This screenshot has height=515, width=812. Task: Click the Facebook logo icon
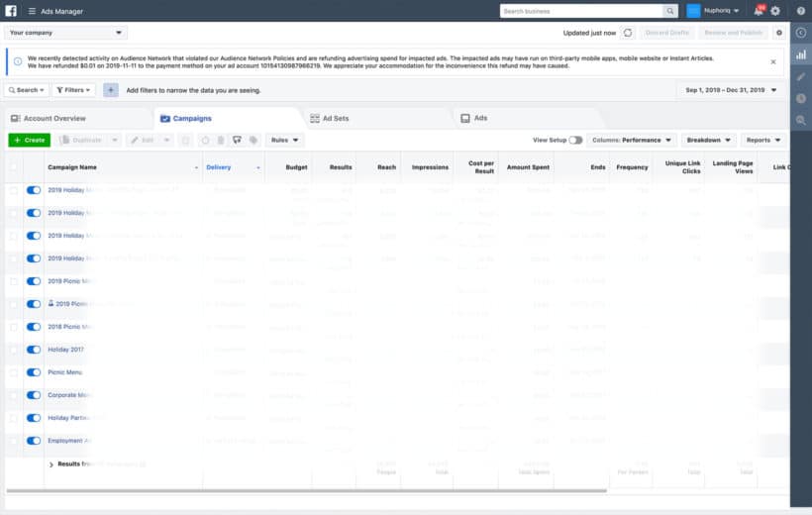[x=10, y=11]
